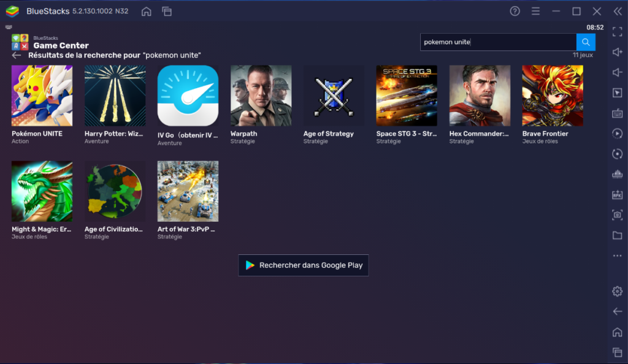Click the sidebar circular-arrows icon
Image resolution: width=628 pixels, height=364 pixels.
point(617,154)
